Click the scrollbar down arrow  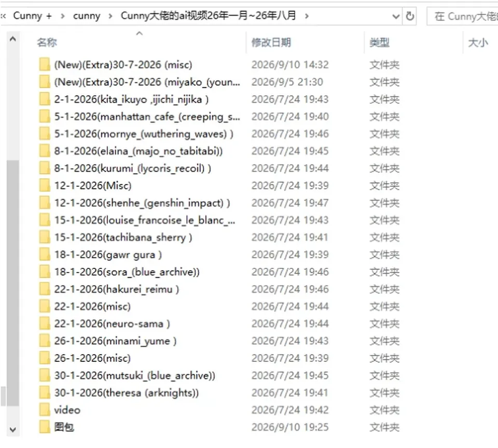tap(12, 430)
